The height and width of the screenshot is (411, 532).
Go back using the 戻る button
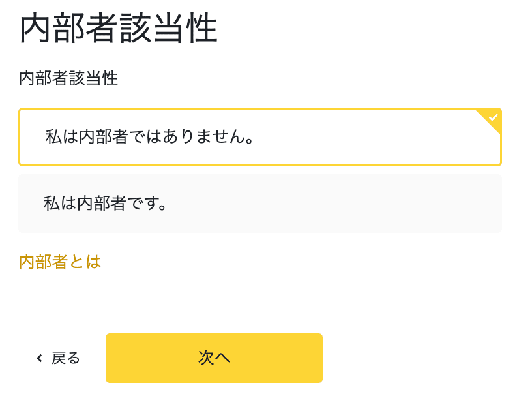point(59,358)
